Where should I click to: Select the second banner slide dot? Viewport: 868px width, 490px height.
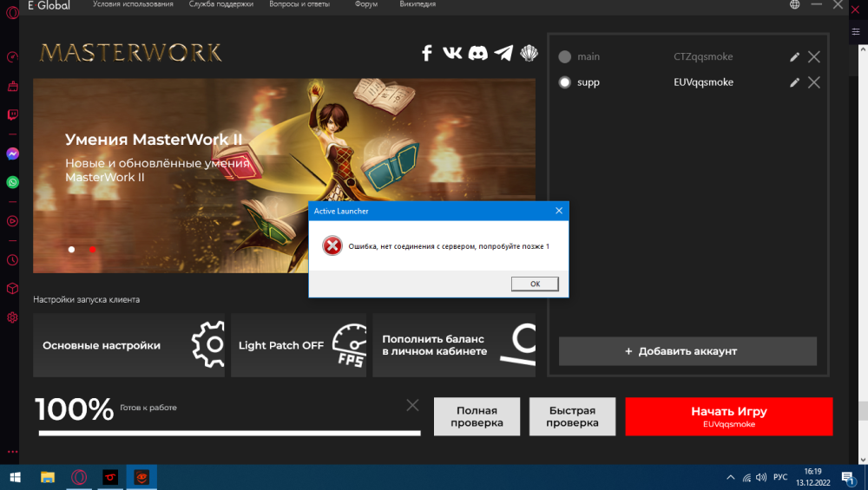(93, 250)
